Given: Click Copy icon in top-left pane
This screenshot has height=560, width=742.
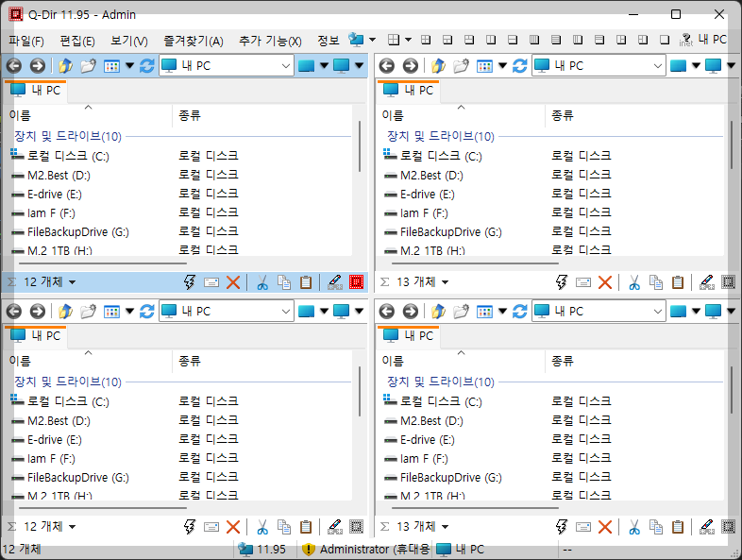Looking at the screenshot, I should (284, 282).
